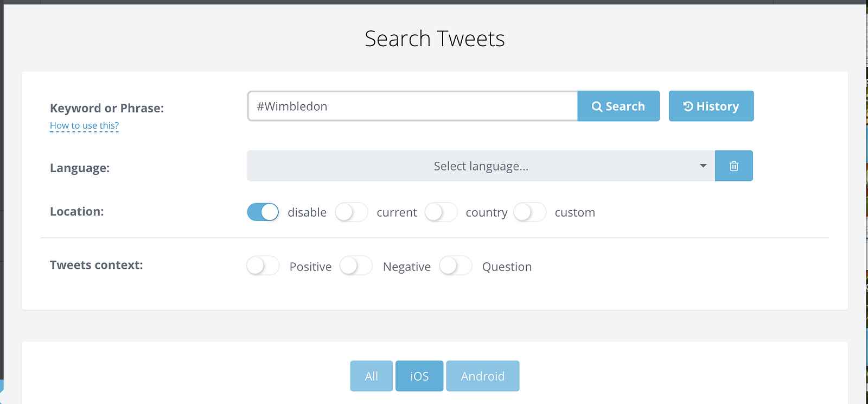Open the Select language dropdown
The image size is (868, 404).
tap(481, 166)
